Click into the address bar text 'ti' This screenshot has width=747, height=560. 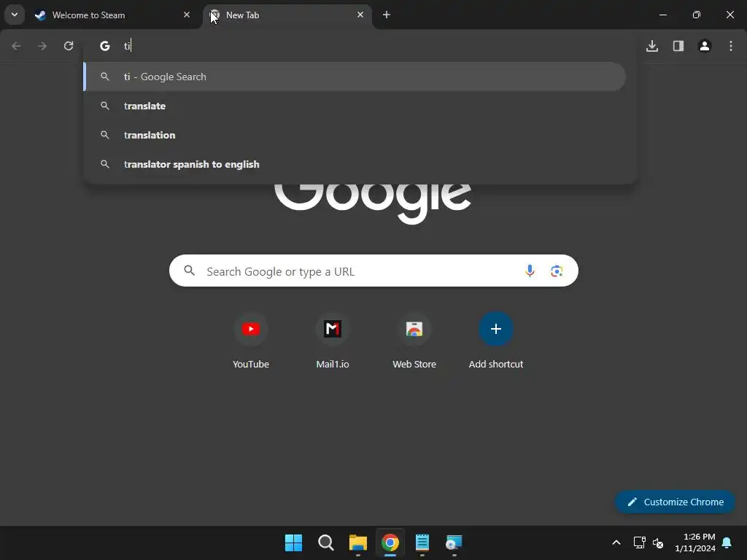coord(127,46)
